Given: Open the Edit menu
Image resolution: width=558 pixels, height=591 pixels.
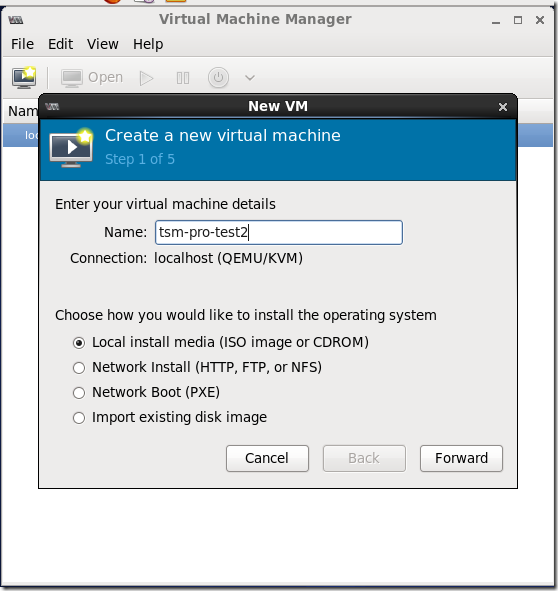Looking at the screenshot, I should point(60,44).
